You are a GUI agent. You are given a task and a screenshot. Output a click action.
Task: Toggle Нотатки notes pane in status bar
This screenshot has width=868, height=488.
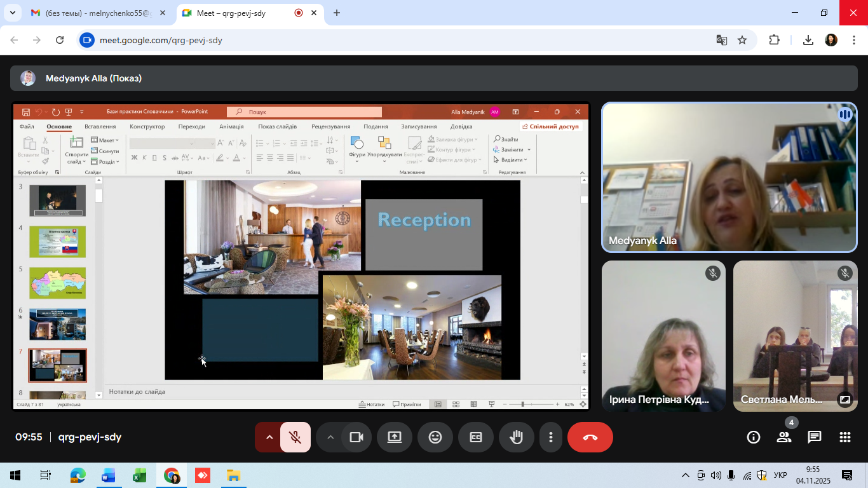click(372, 404)
